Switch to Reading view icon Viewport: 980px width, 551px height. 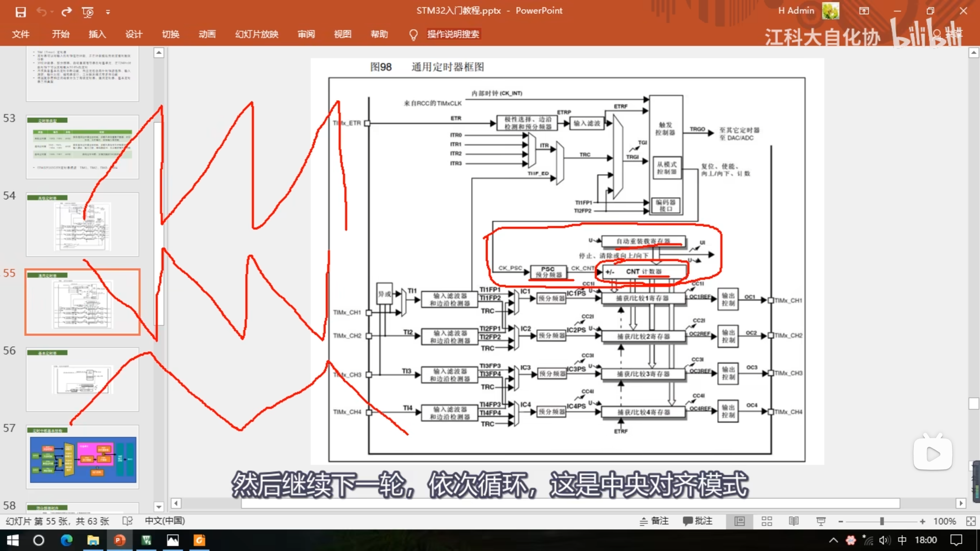coord(794,521)
